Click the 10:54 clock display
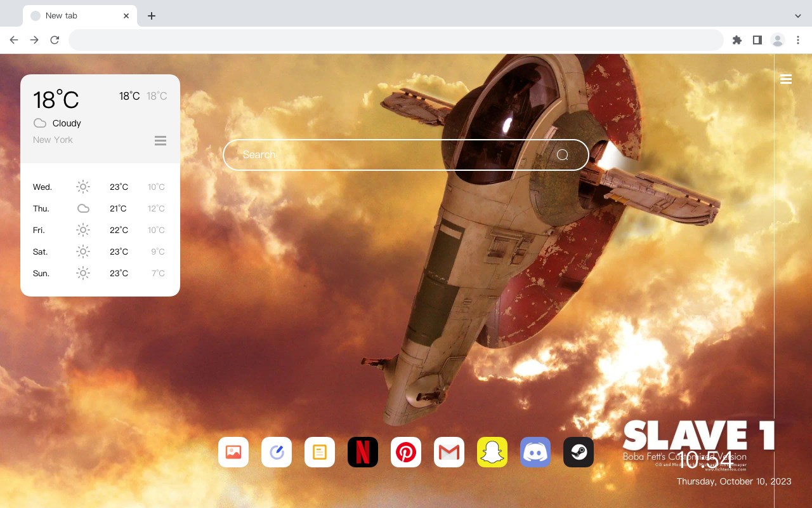This screenshot has height=508, width=812. point(705,460)
